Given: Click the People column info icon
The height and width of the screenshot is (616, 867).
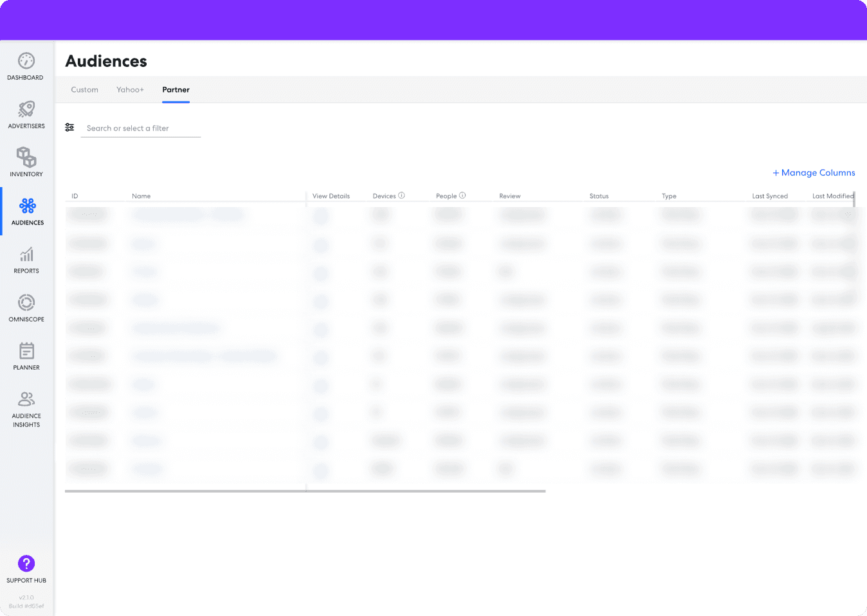Looking at the screenshot, I should [462, 195].
